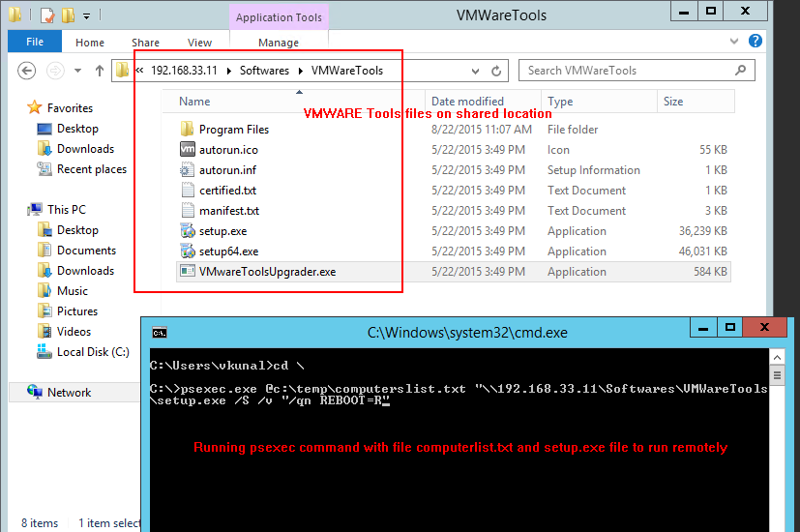Click the 8 items status bar text
Screen dimensions: 800x532
tap(40, 523)
